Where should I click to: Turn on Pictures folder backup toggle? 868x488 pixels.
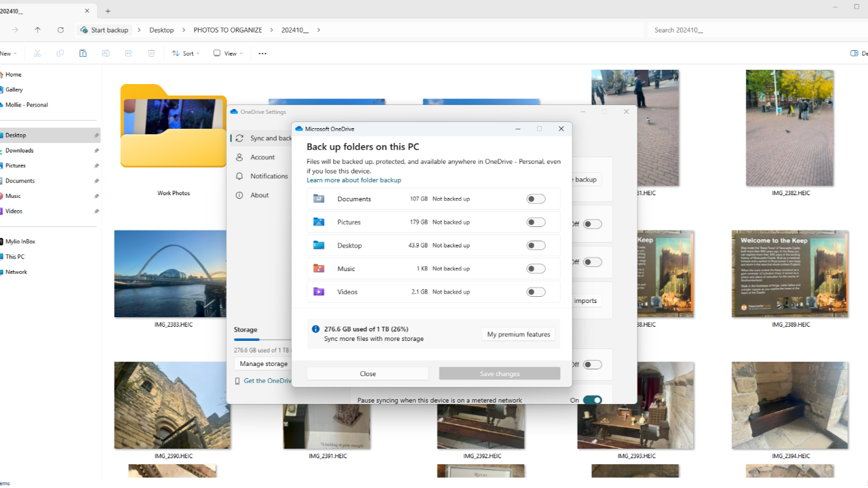pos(536,222)
